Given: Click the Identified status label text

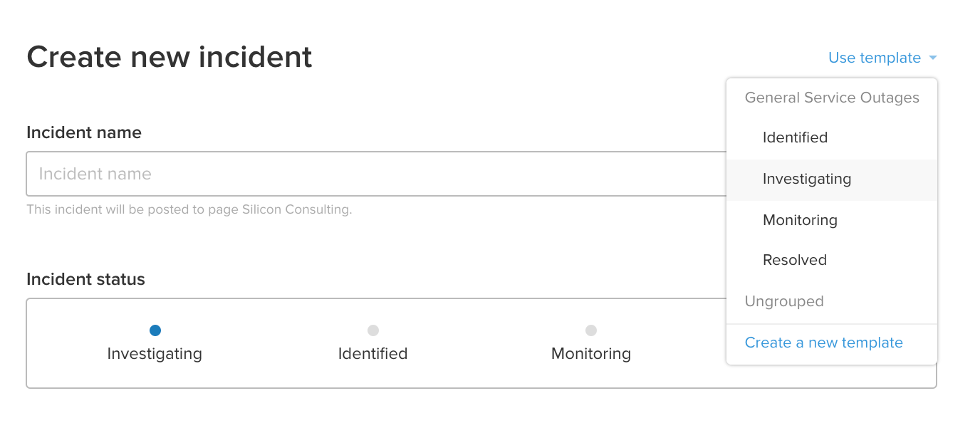Looking at the screenshot, I should (x=373, y=353).
